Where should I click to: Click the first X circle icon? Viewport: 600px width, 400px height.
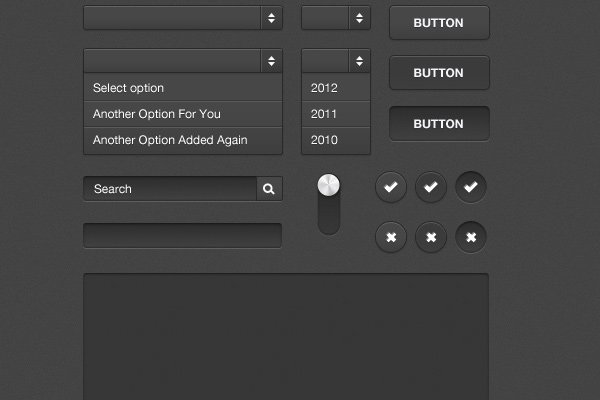391,237
